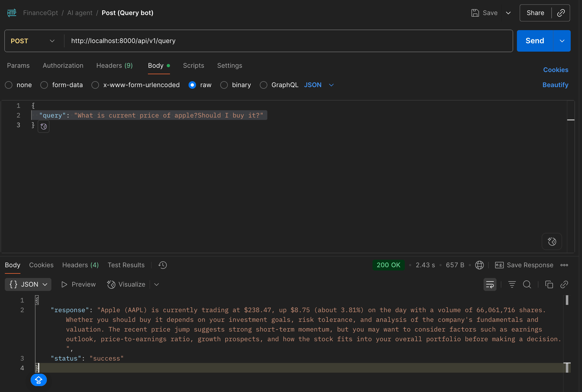Expand the Save options chevron
582x392 pixels.
[508, 13]
